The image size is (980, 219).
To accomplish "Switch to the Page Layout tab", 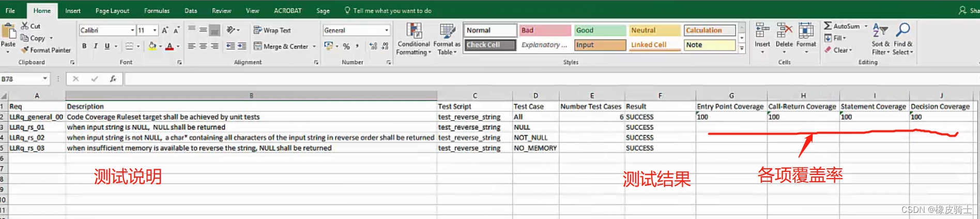I will tap(112, 10).
